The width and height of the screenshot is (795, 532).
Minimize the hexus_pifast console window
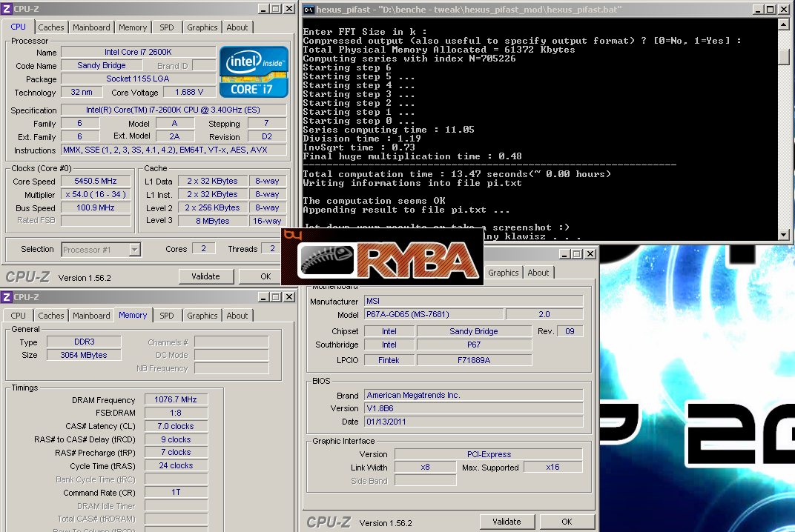pyautogui.click(x=758, y=10)
